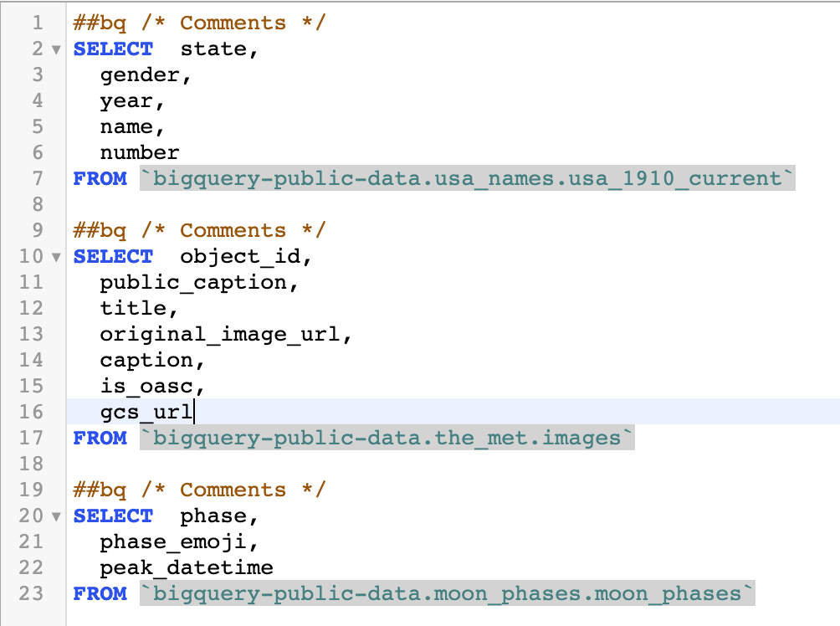Screen dimensions: 840x626
Task: Collapse the SELECT block at line 20
Action: point(56,516)
